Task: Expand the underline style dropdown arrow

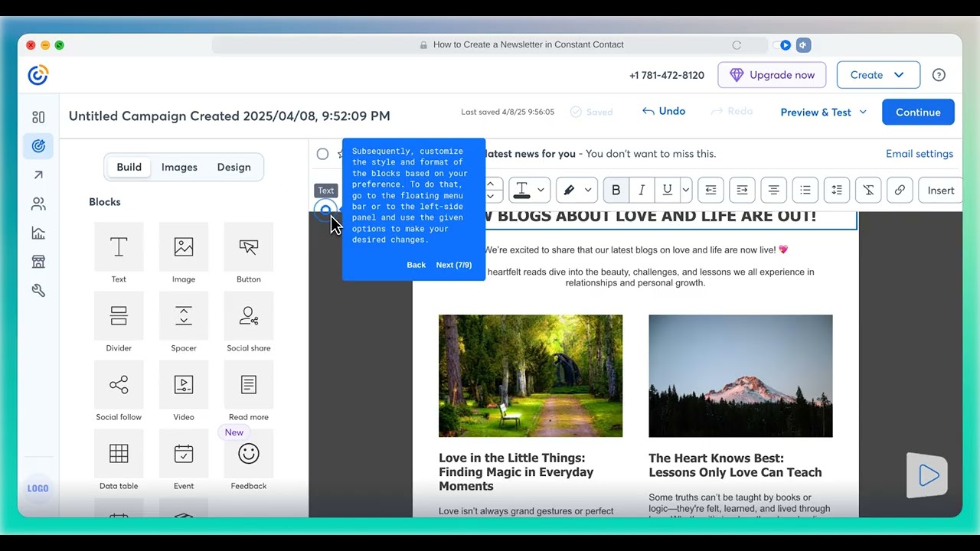Action: (x=686, y=190)
